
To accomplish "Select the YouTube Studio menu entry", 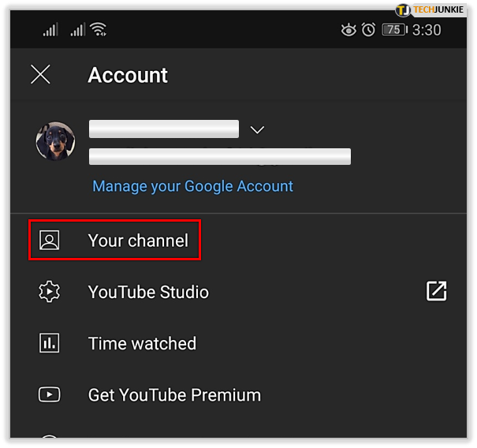I will click(x=148, y=292).
